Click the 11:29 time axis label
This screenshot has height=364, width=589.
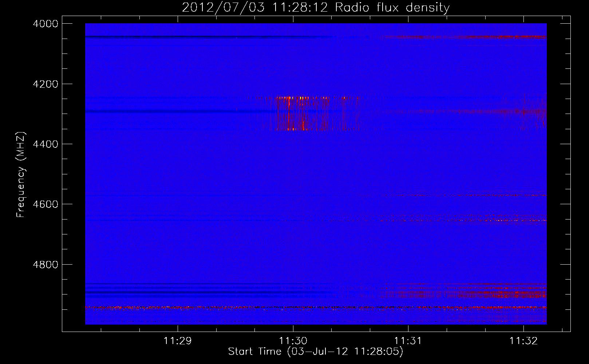point(178,341)
